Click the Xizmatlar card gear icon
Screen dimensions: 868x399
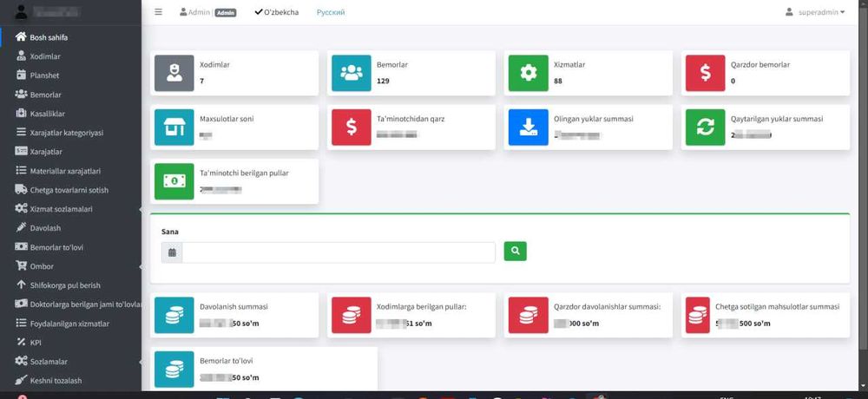(x=529, y=73)
